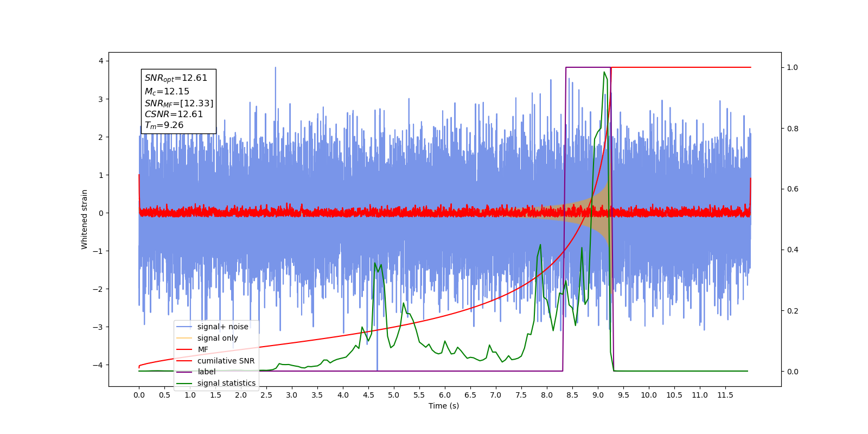Screen dimensions: 868x434
Task: Click the 10.0 x-axis tick label
Action: [649, 395]
